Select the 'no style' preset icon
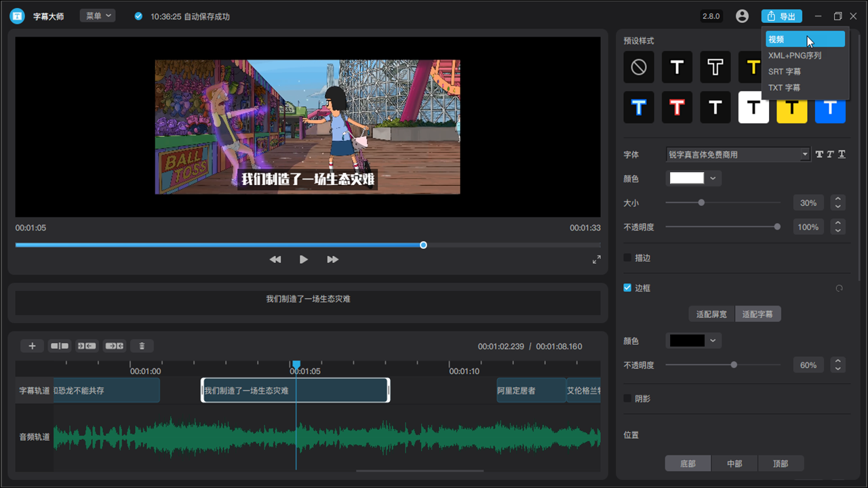Image resolution: width=868 pixels, height=488 pixels. (x=639, y=67)
